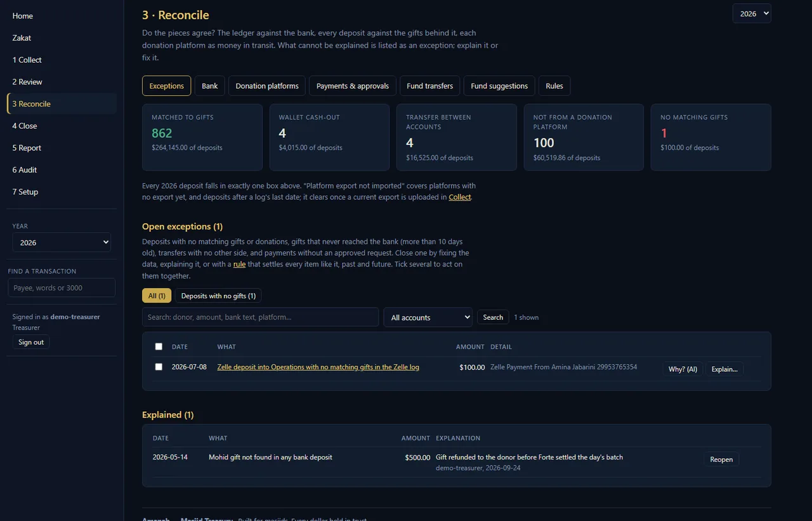Click Why? (AI) for the Zelle deposit
The image size is (812, 521).
[683, 369]
